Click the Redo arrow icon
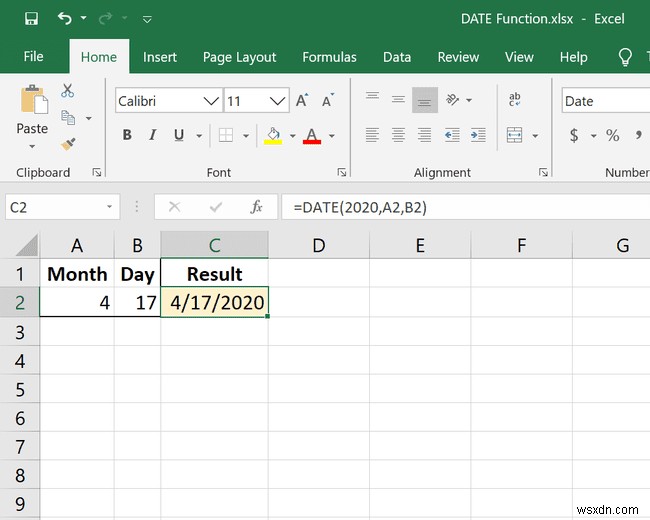Screen dimensions: 650x520 (x=106, y=18)
